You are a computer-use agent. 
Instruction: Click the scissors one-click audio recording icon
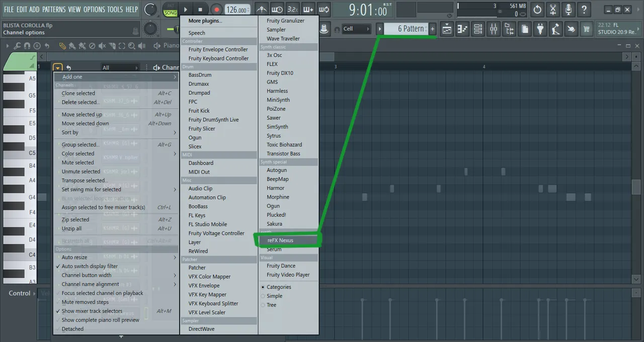[x=553, y=9]
